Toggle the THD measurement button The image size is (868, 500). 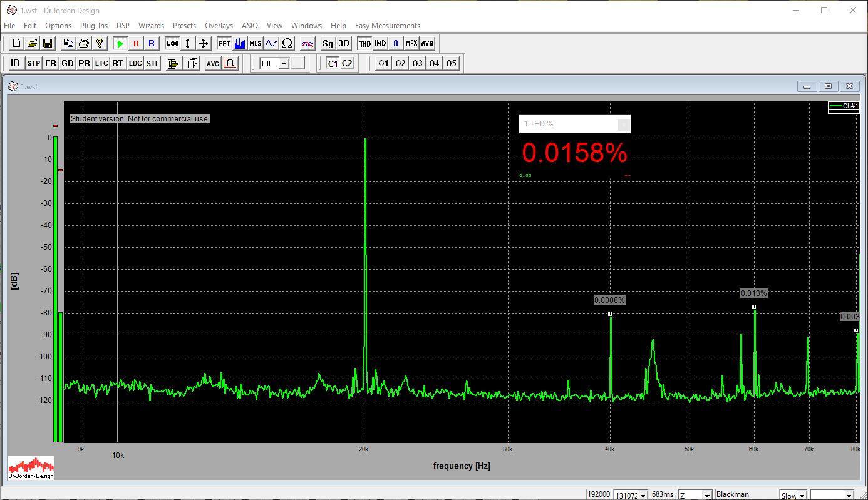(364, 43)
